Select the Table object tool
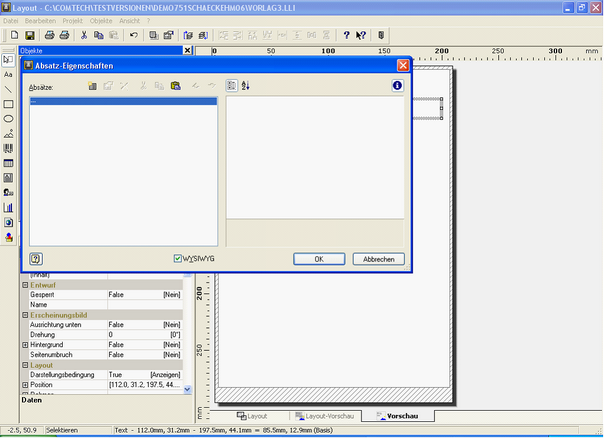The width and height of the screenshot is (604, 438). pyautogui.click(x=8, y=163)
